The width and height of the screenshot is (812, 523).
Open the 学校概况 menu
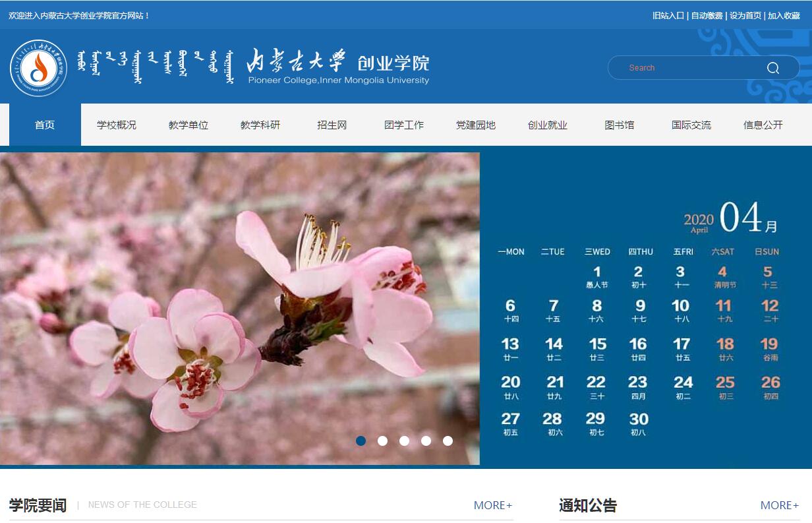pos(117,125)
